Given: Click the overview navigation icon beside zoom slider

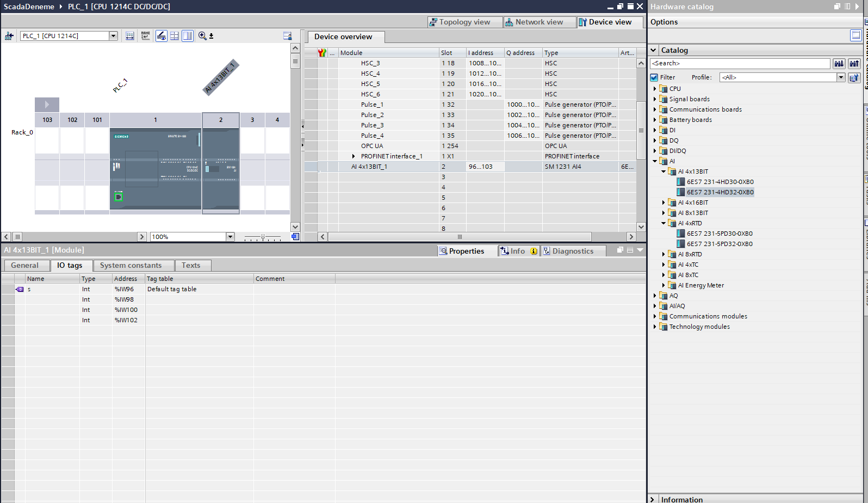Looking at the screenshot, I should pos(295,237).
